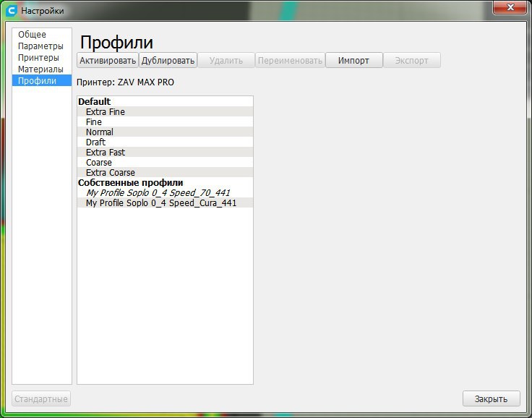
Task: Click the Дублировать button
Action: [168, 61]
